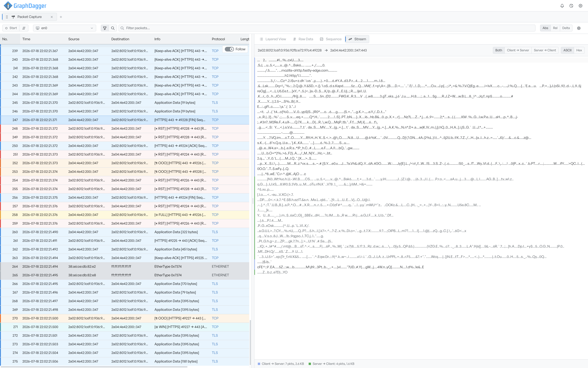Screen dimensions: 588x368
Task: Click stream destination 2a04:4e42:200::347:443
Action: [348, 50]
